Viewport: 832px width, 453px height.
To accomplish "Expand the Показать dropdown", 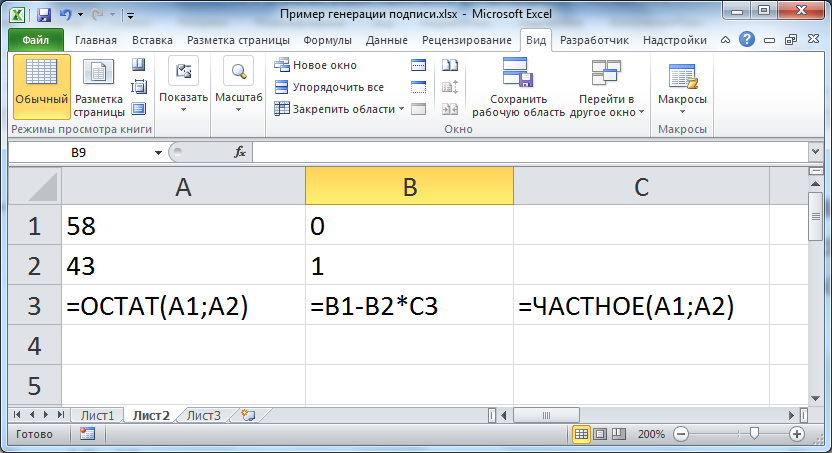I will coord(183,86).
